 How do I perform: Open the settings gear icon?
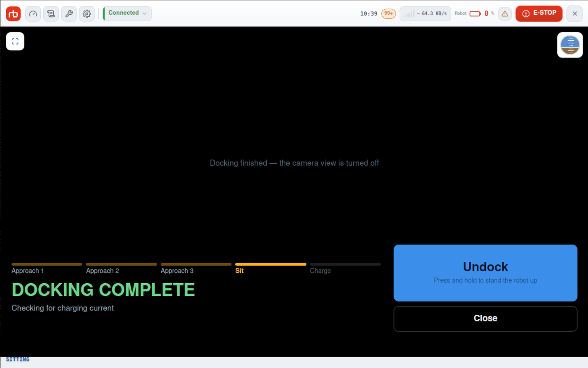87,14
